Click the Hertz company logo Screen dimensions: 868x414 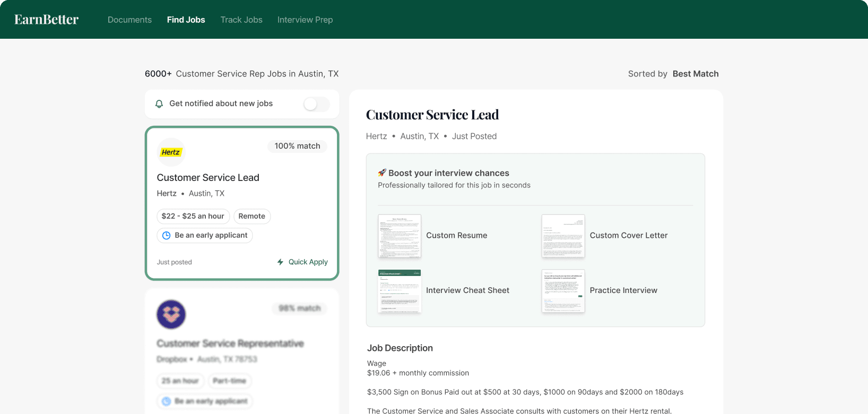coord(171,152)
